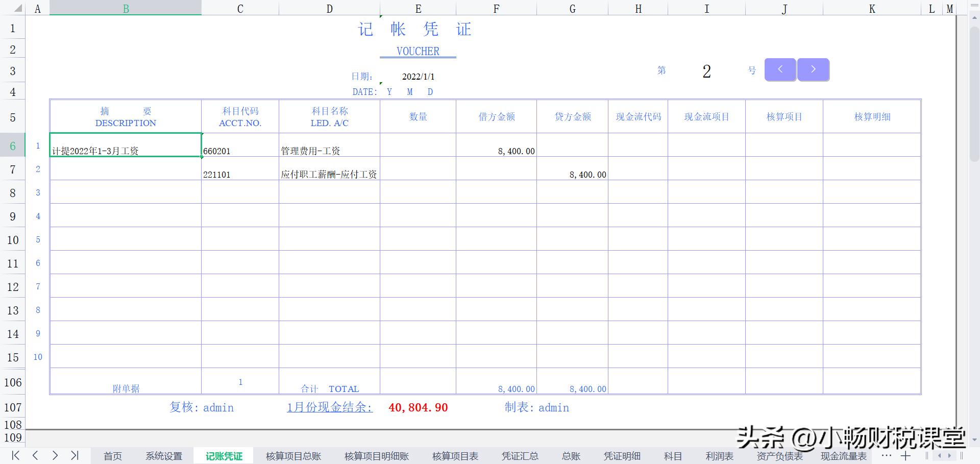Click column header F to select the column
The height and width of the screenshot is (464, 980).
point(496,8)
